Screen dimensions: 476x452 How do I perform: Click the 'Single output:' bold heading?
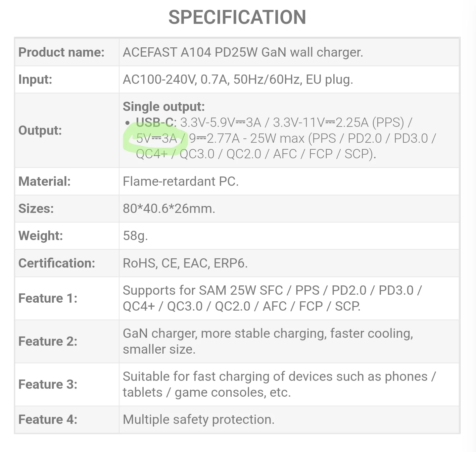point(164,107)
